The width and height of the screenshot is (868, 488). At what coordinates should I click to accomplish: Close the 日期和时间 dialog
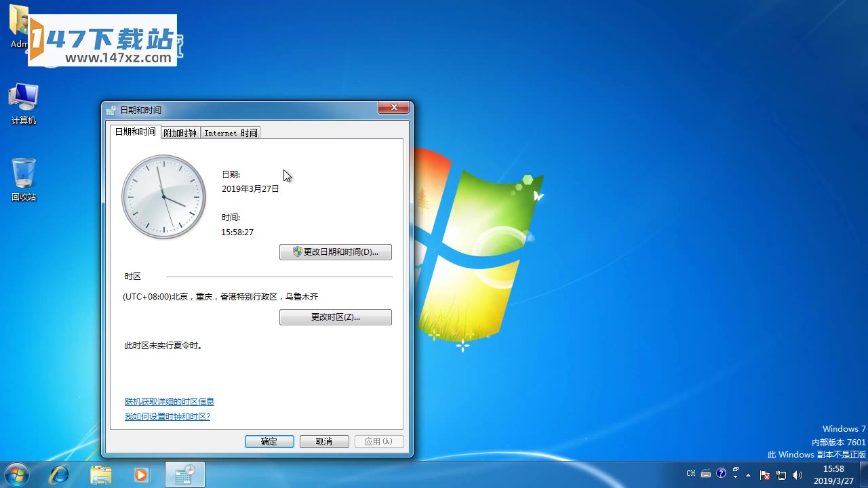[393, 108]
